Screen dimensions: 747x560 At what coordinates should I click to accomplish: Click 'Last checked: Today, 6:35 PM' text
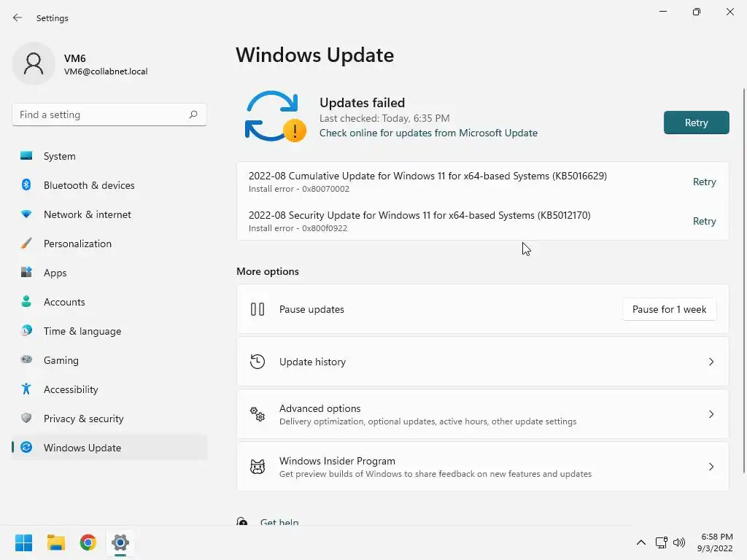tap(384, 118)
